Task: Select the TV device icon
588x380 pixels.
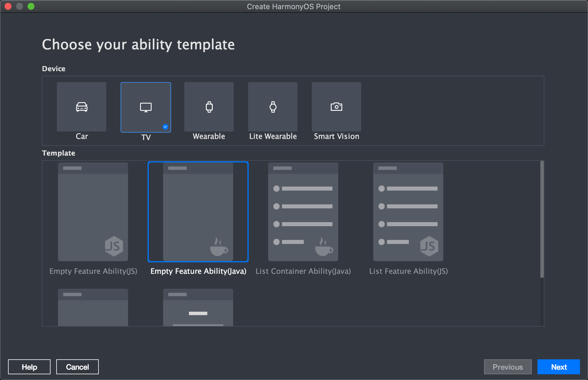Action: (146, 107)
